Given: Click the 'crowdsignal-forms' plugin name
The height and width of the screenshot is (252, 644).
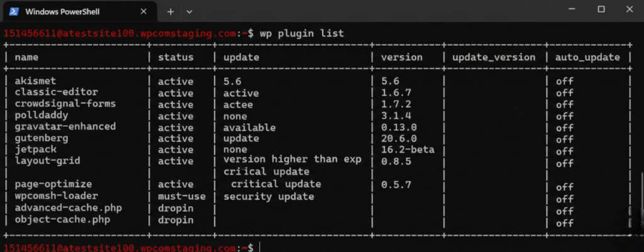Looking at the screenshot, I should (x=65, y=104).
